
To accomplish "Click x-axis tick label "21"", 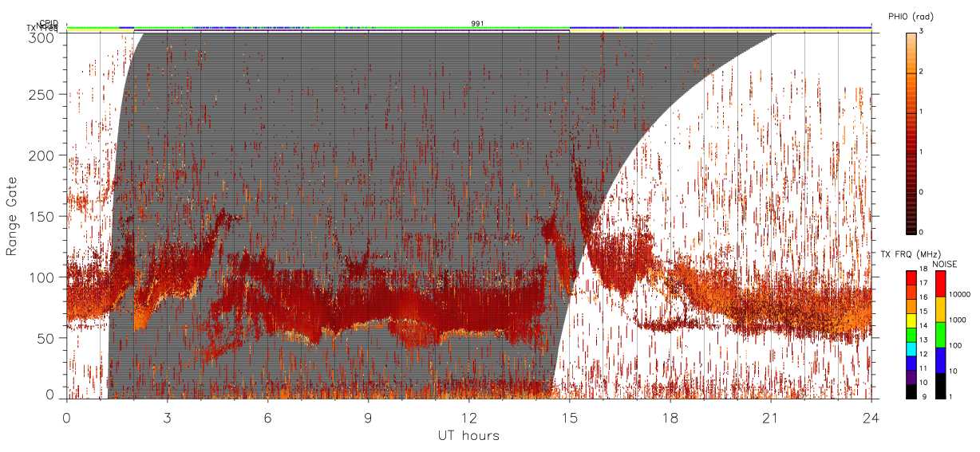I will [771, 416].
